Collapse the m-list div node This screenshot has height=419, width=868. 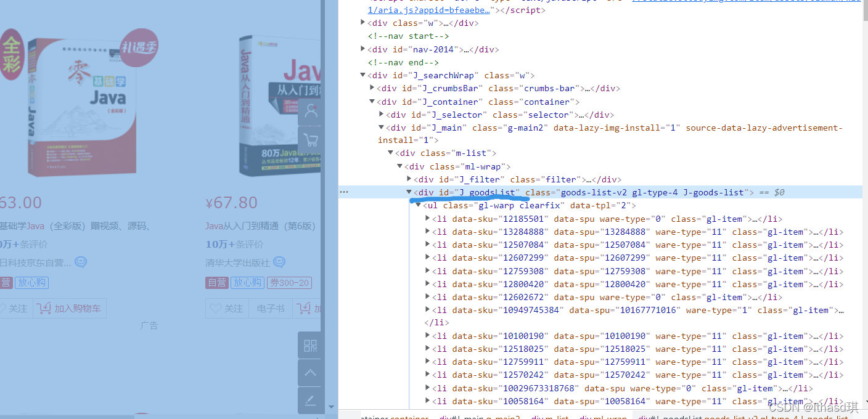tap(390, 153)
